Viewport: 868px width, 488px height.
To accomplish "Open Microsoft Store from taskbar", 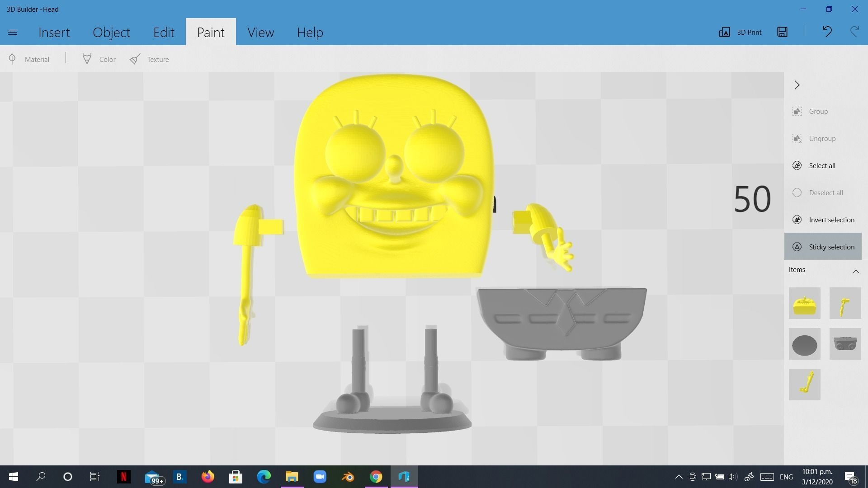I will 236,477.
